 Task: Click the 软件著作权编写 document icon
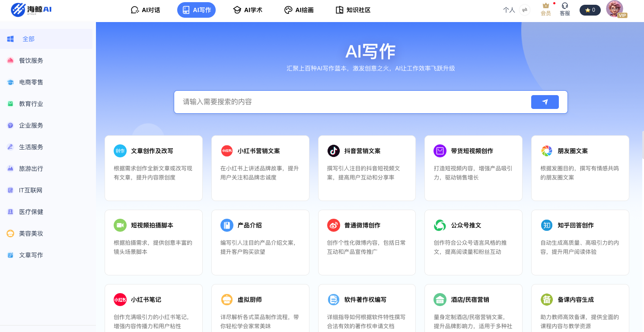(x=333, y=300)
